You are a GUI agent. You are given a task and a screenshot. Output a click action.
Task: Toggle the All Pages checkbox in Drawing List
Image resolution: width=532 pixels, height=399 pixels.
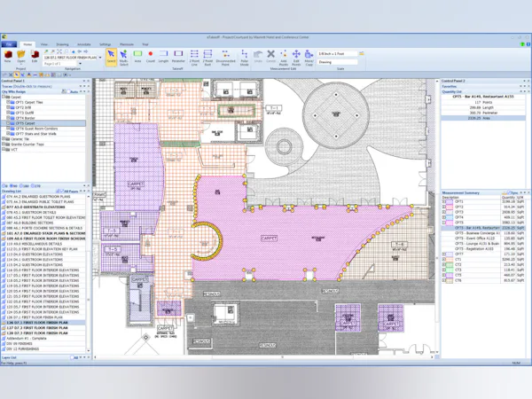62,192
